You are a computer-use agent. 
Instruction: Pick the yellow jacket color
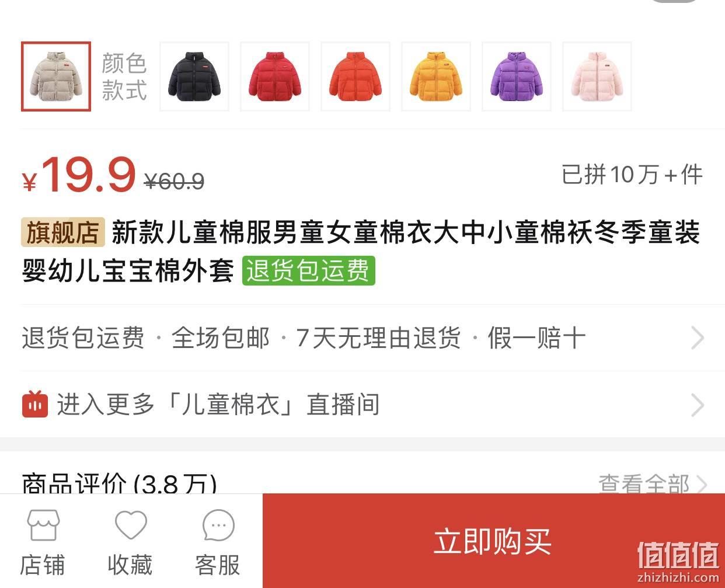(436, 76)
